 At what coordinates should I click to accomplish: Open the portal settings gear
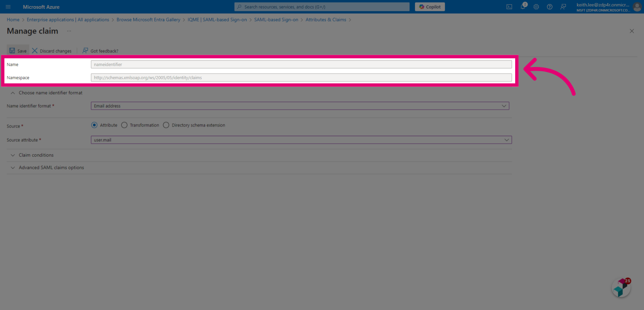536,7
